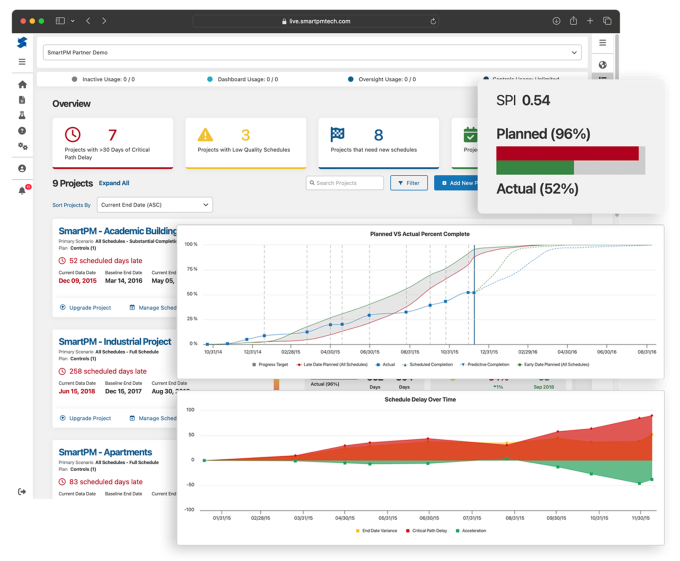The height and width of the screenshot is (561, 680).
Task: Open the notifications bell icon
Action: click(x=22, y=190)
